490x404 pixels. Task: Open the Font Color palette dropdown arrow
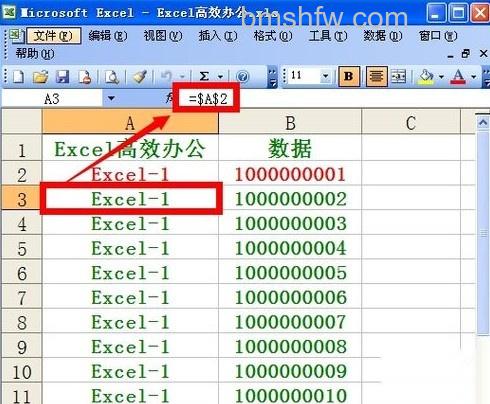[x=474, y=77]
